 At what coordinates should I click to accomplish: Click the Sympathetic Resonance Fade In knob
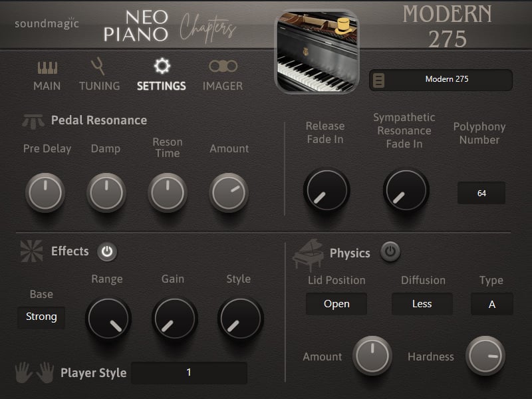tap(406, 190)
